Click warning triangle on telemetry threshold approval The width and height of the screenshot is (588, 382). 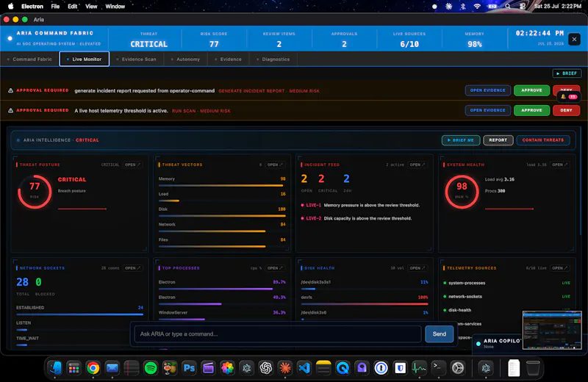point(10,110)
